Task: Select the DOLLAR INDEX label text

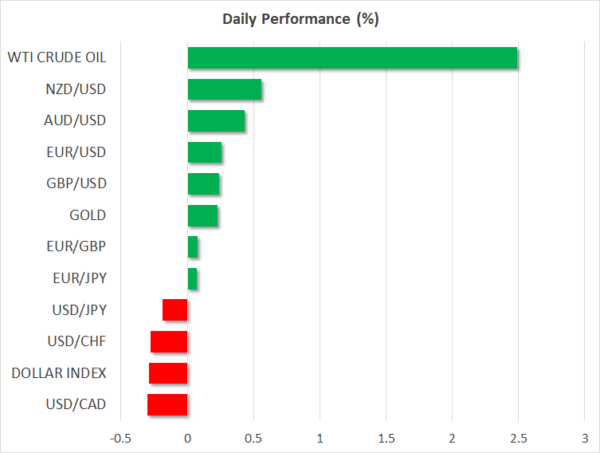Action: (59, 373)
